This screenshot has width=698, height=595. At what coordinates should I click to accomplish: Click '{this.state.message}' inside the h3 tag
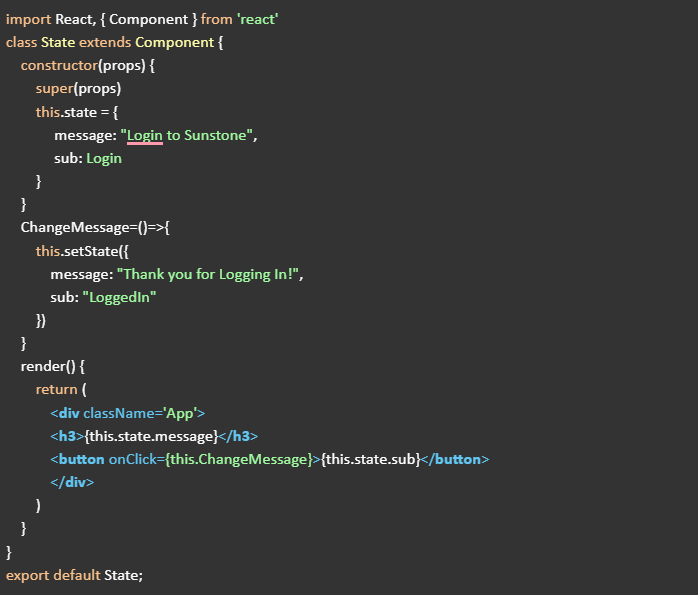(151, 436)
